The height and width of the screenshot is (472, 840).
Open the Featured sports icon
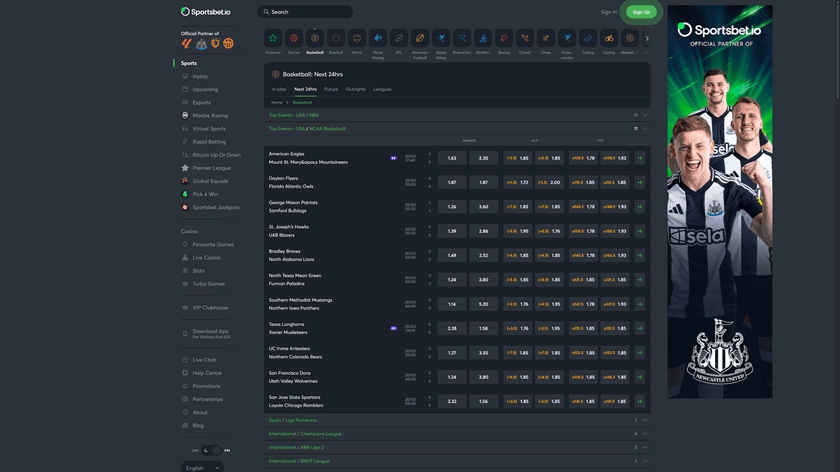coord(273,38)
